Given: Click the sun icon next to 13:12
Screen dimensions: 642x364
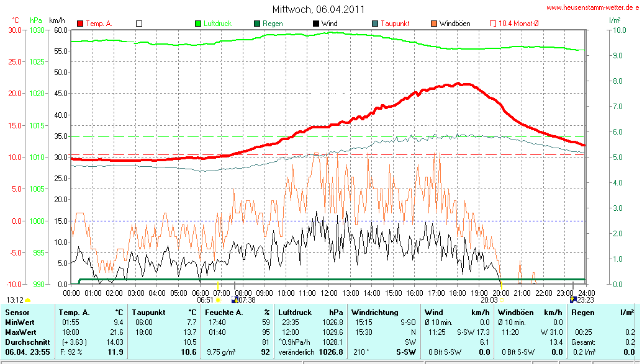Looking at the screenshot, I should (28, 300).
